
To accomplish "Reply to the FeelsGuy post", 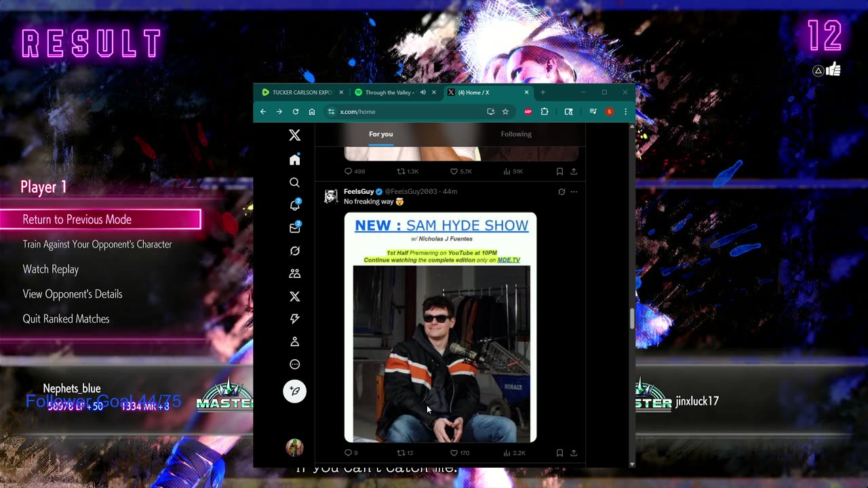I will pyautogui.click(x=351, y=453).
